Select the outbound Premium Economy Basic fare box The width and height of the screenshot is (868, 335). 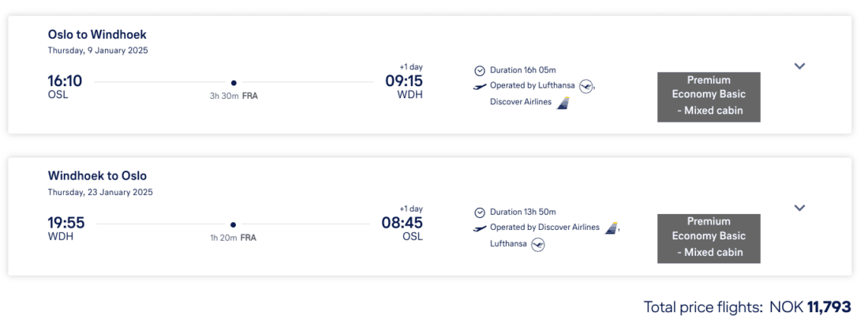pyautogui.click(x=709, y=97)
